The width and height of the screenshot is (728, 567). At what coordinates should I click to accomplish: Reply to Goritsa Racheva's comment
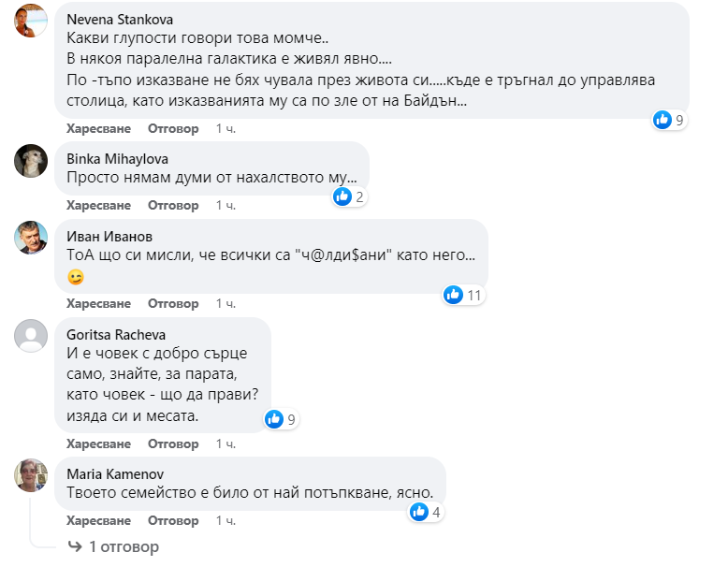coord(174,443)
